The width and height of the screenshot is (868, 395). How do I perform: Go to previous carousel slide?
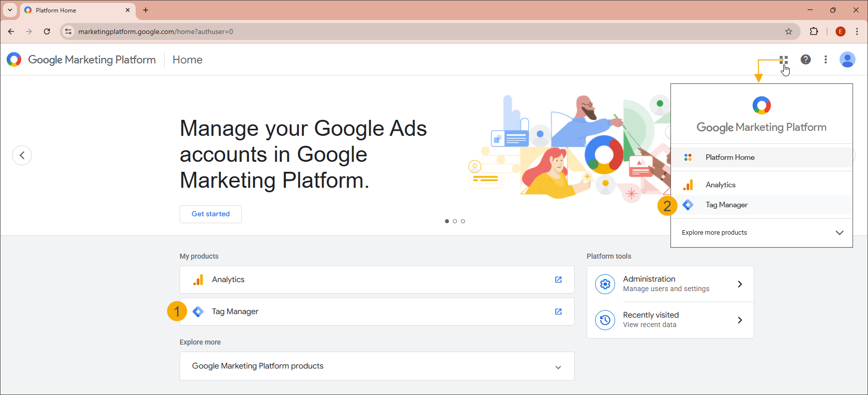click(22, 155)
